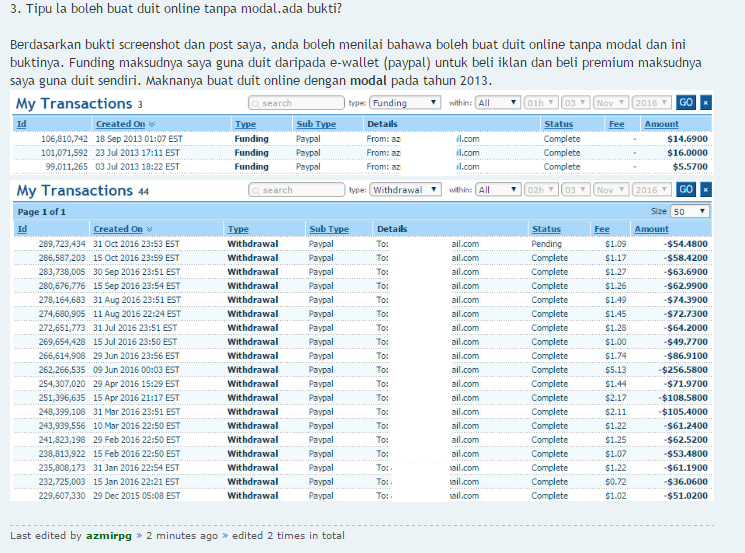
Task: Click the GO button in Funding transactions panel
Action: 686,103
